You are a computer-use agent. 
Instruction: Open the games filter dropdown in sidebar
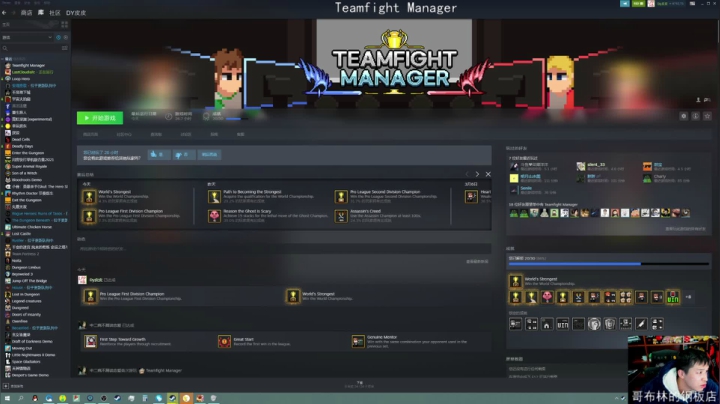(x=27, y=37)
